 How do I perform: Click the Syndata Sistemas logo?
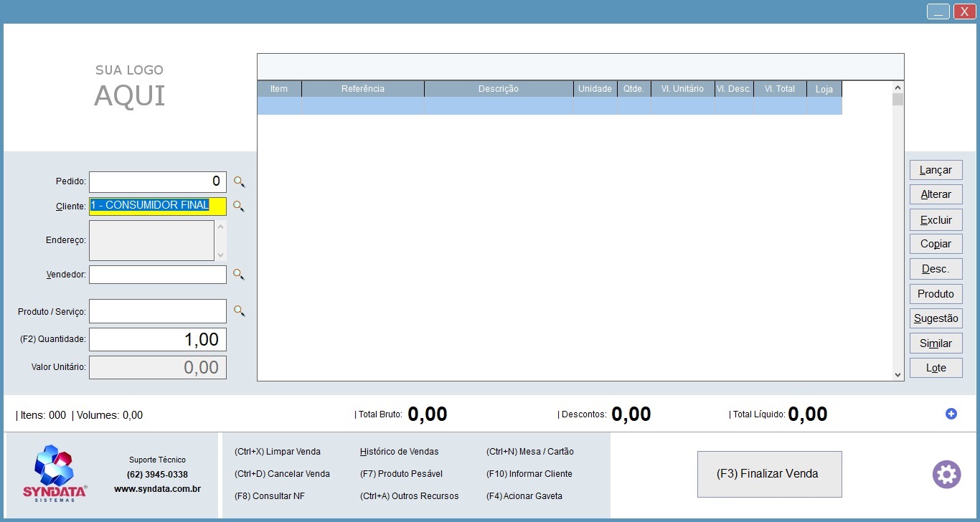pos(55,473)
